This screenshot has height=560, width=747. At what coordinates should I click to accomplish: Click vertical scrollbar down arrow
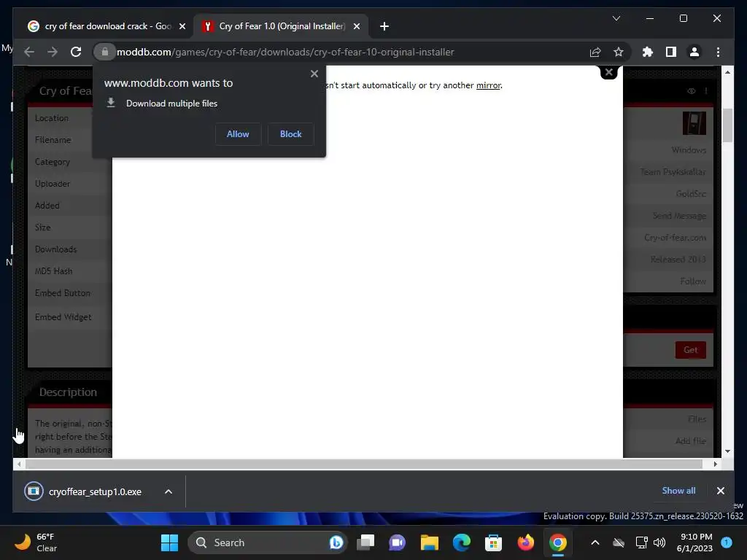pos(727,451)
